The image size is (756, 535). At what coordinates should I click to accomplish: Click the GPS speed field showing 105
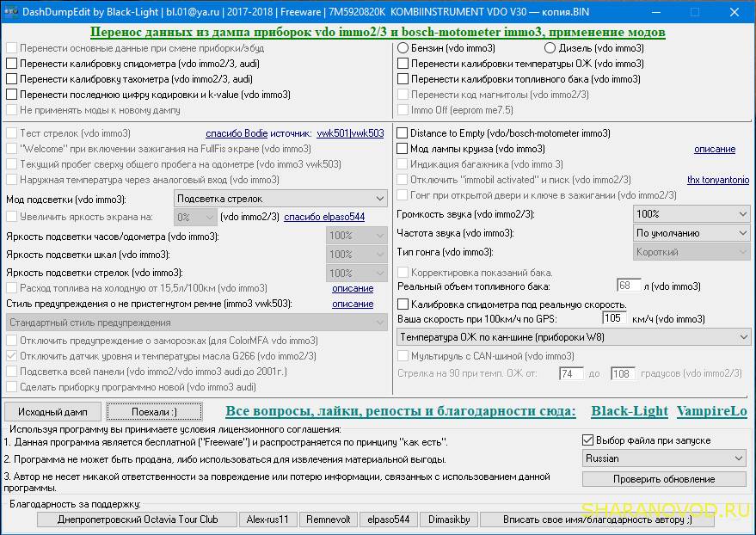point(614,318)
